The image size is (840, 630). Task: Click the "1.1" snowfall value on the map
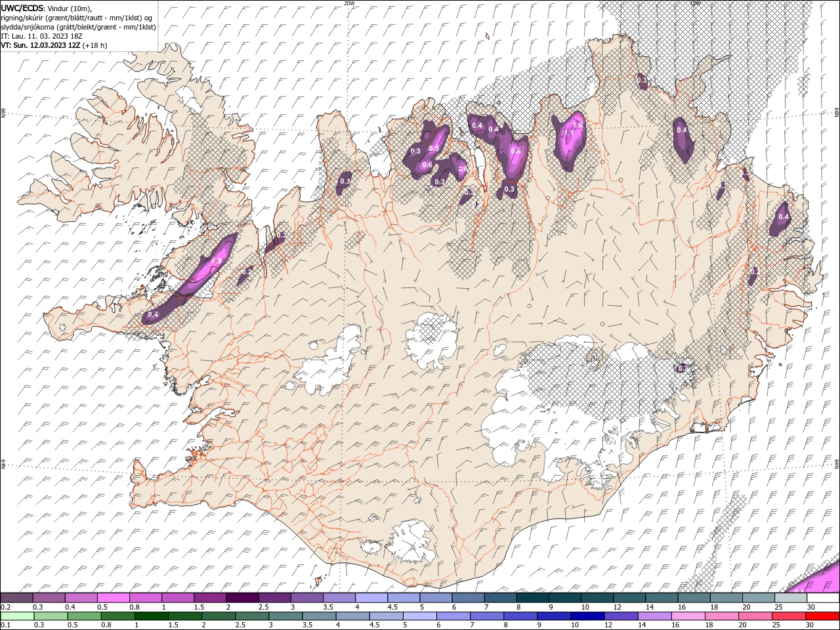pyautogui.click(x=569, y=133)
